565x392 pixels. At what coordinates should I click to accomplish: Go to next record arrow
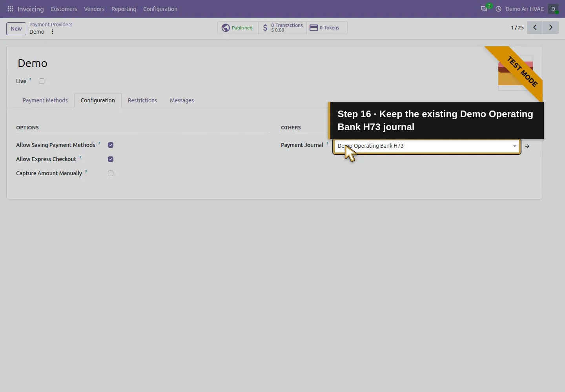click(x=551, y=27)
